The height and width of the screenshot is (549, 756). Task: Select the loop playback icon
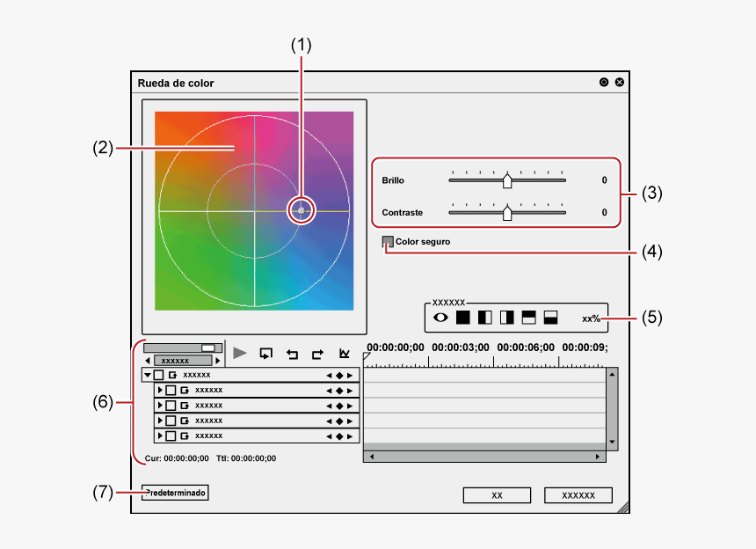(x=266, y=352)
